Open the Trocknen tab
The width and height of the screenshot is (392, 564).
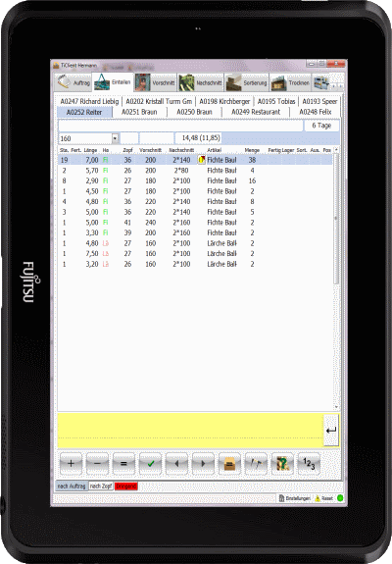tap(290, 82)
